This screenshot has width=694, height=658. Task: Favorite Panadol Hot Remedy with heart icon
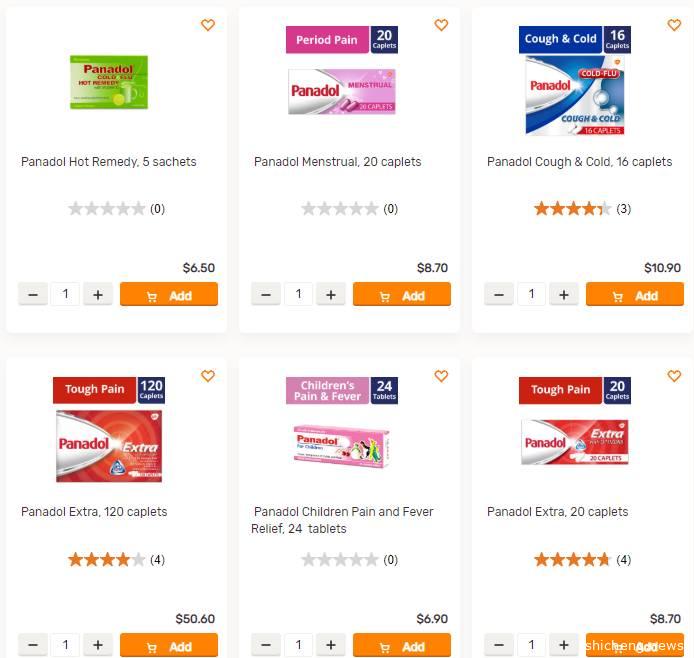click(x=208, y=25)
